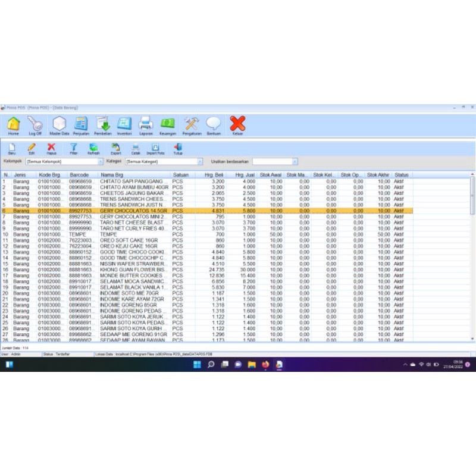Image resolution: width=476 pixels, height=476 pixels.
Task: Open the Pembelian purchasing module
Action: point(102,126)
